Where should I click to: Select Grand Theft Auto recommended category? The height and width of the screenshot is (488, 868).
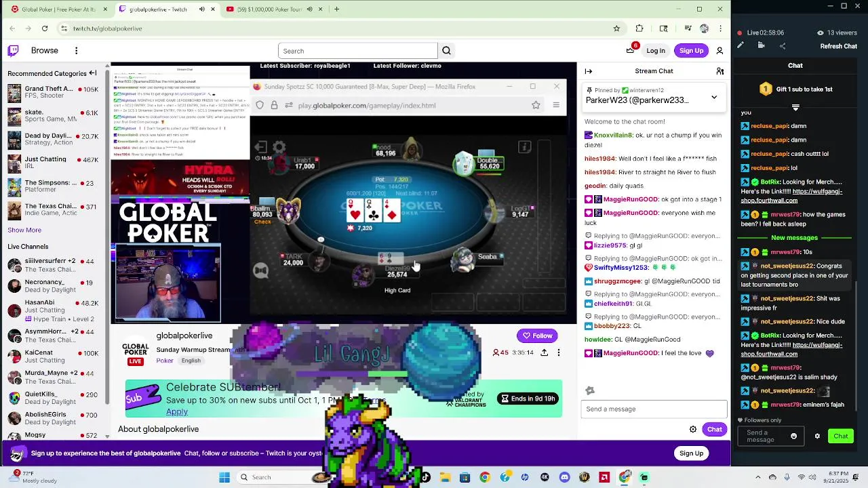point(53,93)
